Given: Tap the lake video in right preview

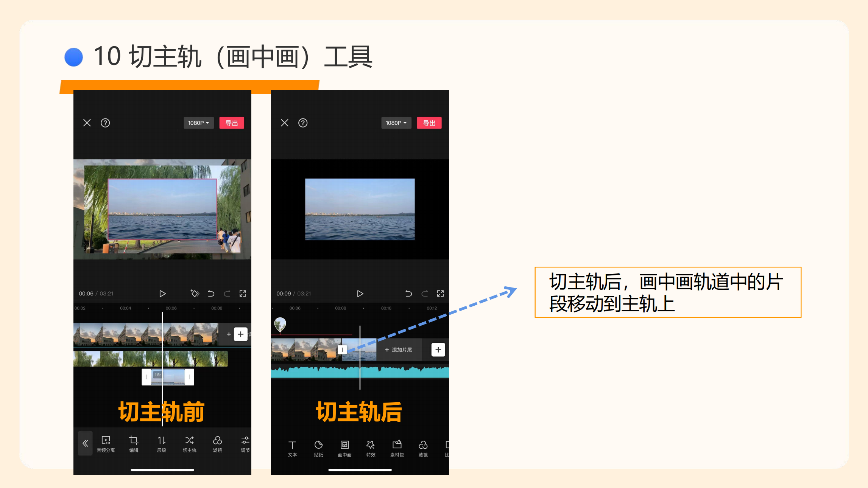Looking at the screenshot, I should [x=360, y=209].
